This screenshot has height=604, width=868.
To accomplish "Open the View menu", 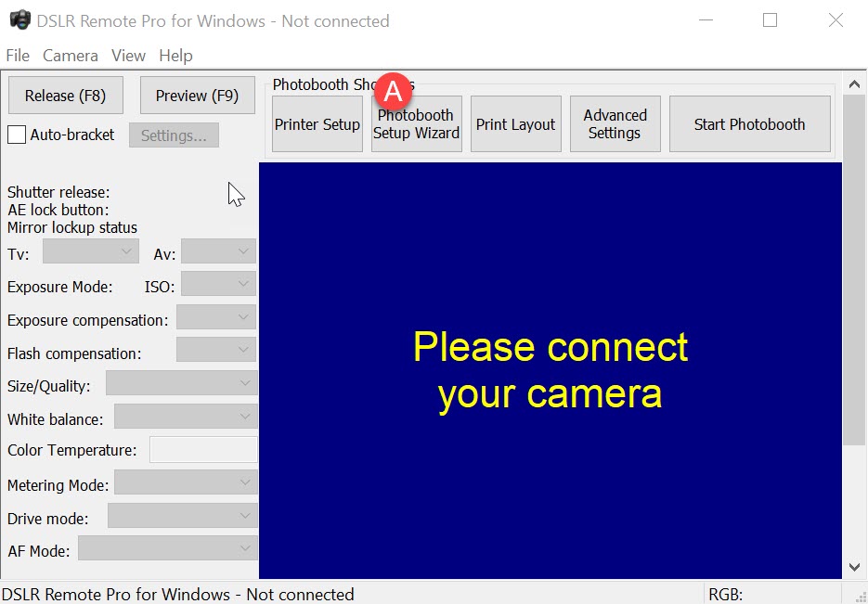I will (128, 56).
